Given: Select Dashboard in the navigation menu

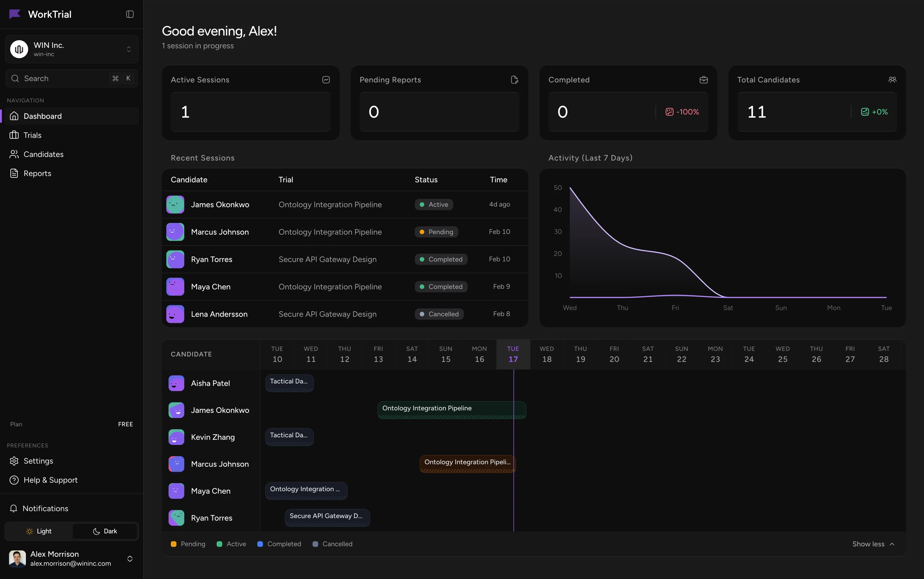Looking at the screenshot, I should click(x=43, y=116).
